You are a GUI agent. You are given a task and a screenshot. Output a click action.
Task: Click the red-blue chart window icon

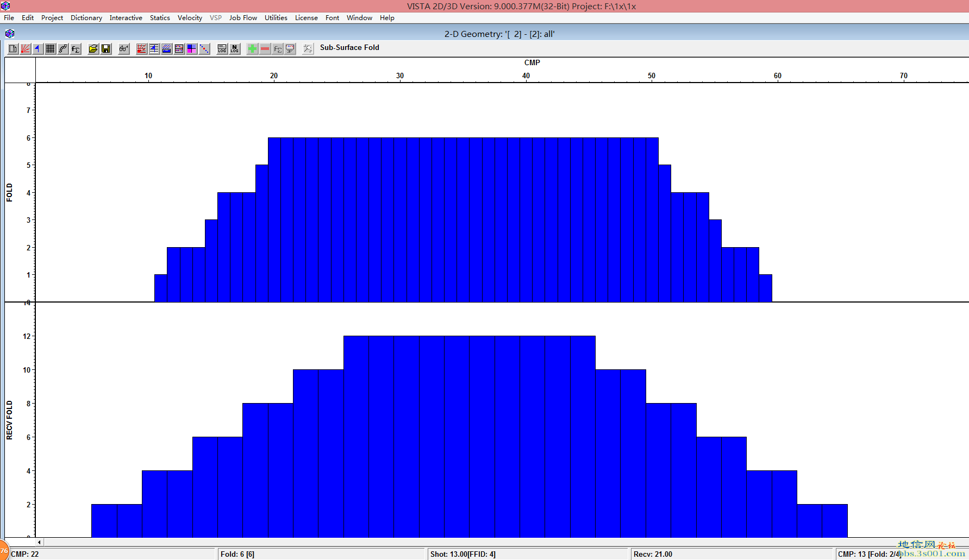[x=179, y=49]
